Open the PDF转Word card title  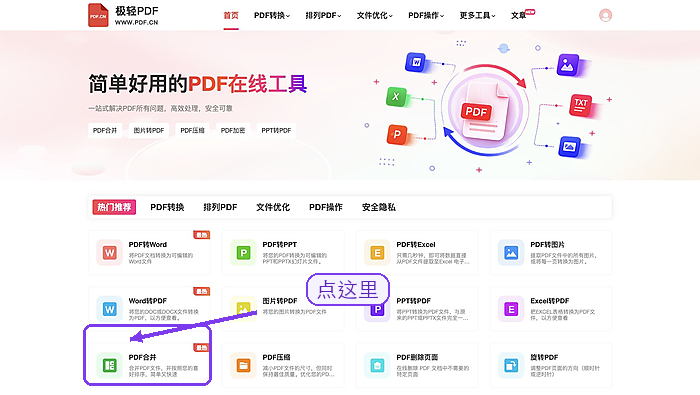pos(148,245)
